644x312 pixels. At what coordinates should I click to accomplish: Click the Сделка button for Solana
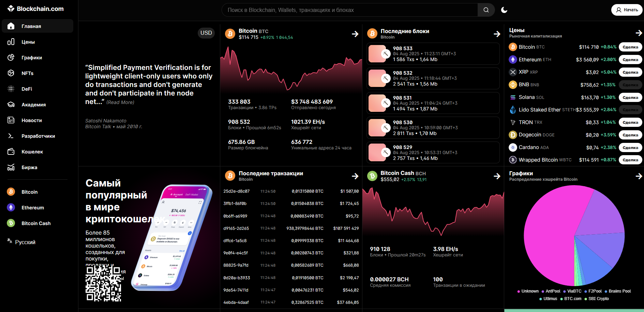630,98
